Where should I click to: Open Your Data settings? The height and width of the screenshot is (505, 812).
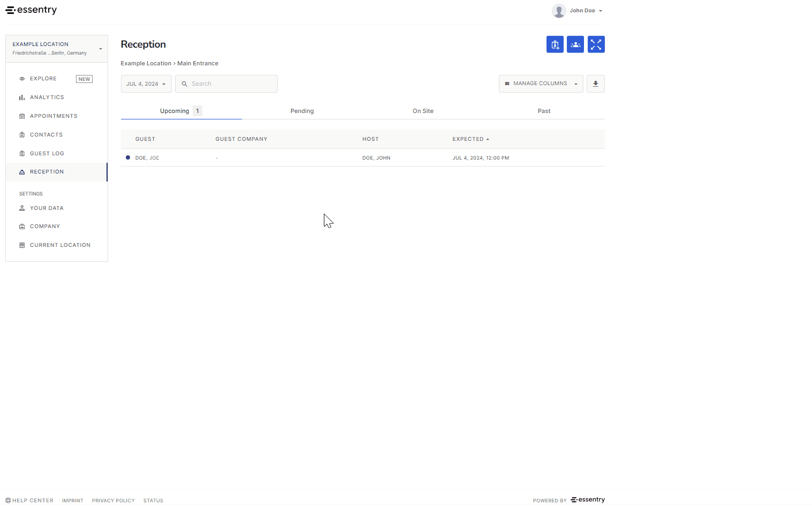47,208
